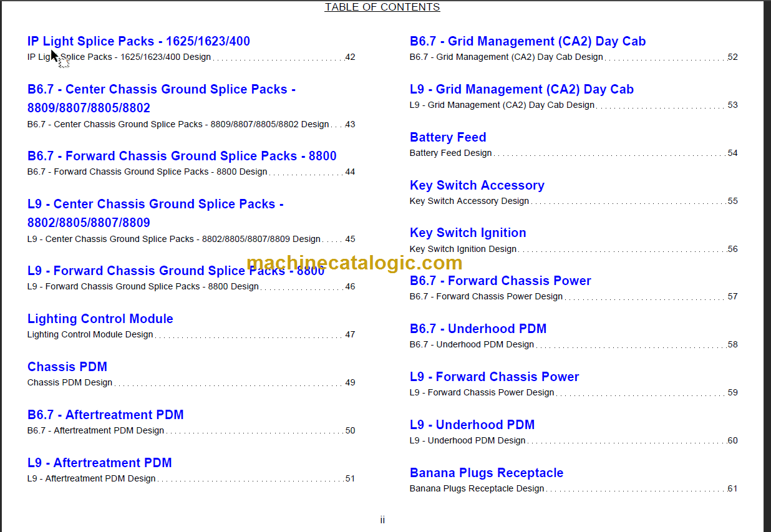Screen dimensions: 771x532
Task: Open the Key Switch Ignition section
Action: 468,233
